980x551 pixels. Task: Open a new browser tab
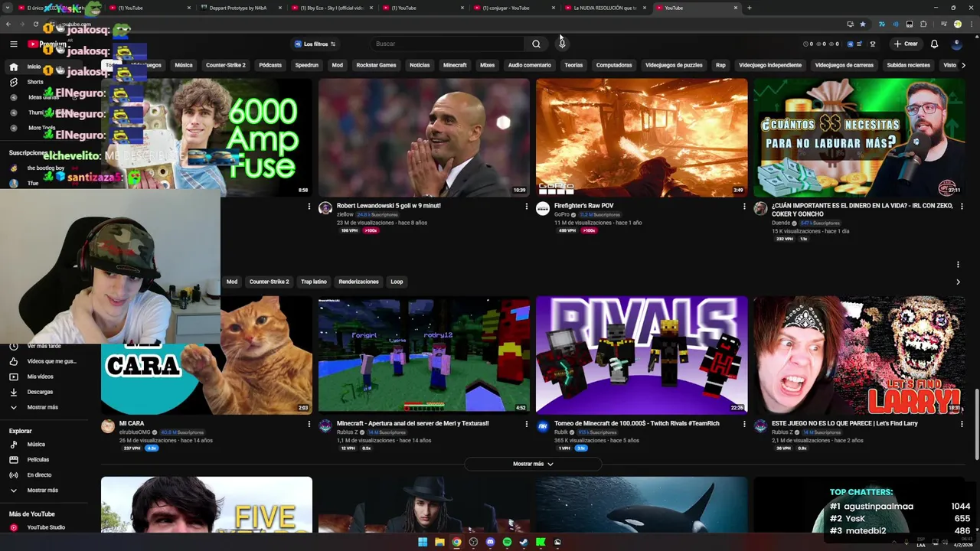click(x=749, y=8)
